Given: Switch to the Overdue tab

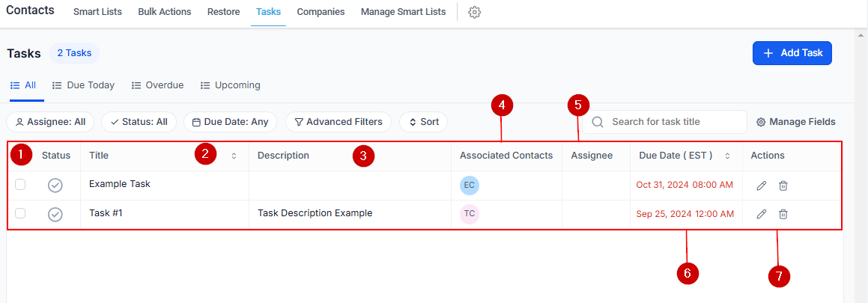Looking at the screenshot, I should click(157, 85).
